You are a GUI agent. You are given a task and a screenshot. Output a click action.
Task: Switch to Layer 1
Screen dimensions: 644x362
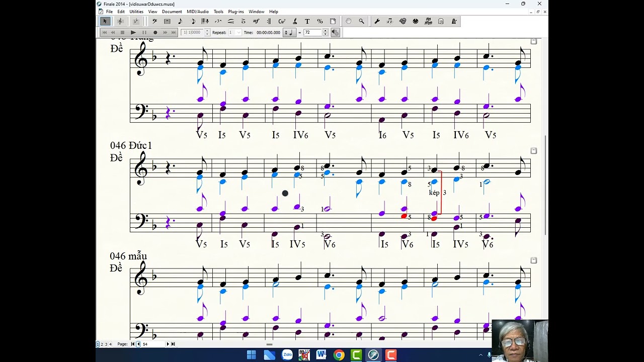pyautogui.click(x=98, y=344)
